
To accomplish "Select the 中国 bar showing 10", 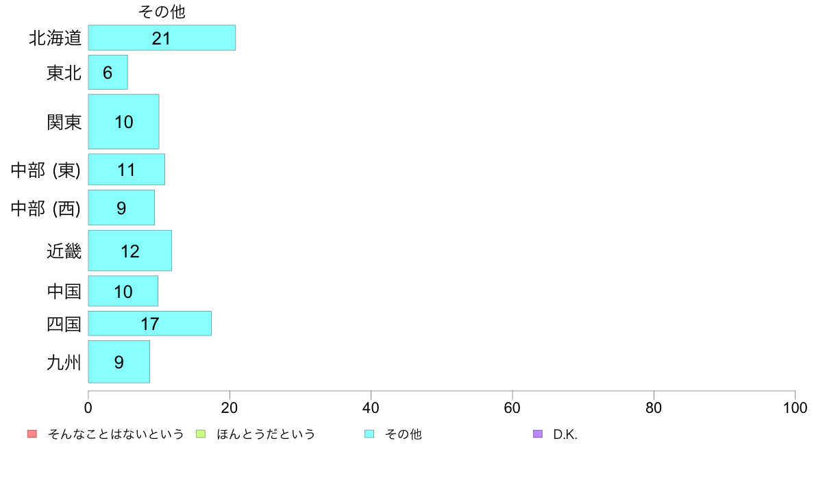I will pos(123,291).
